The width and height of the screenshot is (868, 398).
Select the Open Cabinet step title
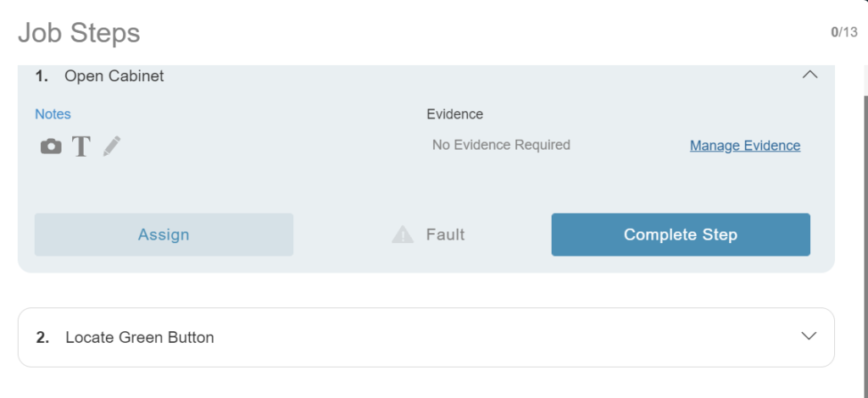(x=114, y=76)
